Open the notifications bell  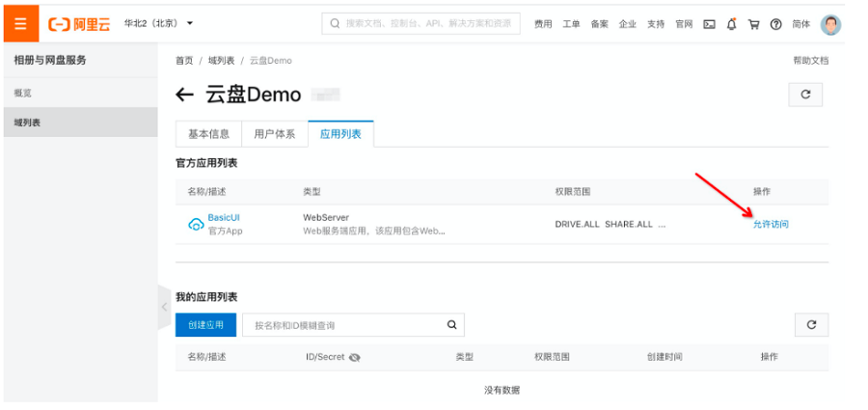[731, 24]
